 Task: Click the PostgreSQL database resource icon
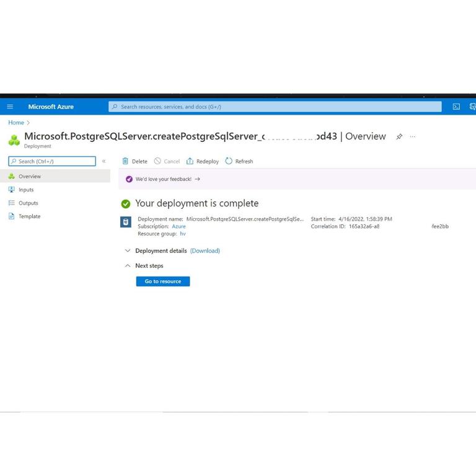(126, 222)
